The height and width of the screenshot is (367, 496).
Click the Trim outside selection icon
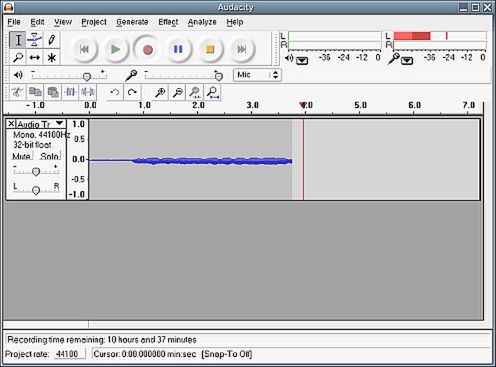coord(70,92)
